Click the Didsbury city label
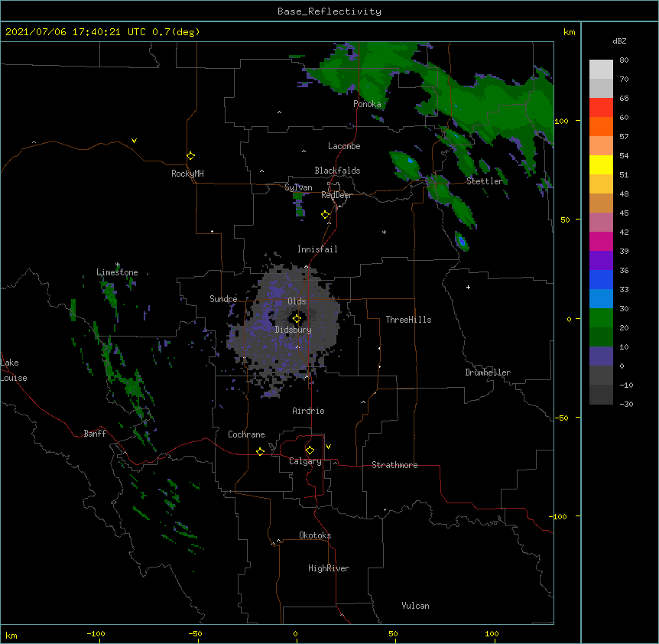 pyautogui.click(x=294, y=330)
